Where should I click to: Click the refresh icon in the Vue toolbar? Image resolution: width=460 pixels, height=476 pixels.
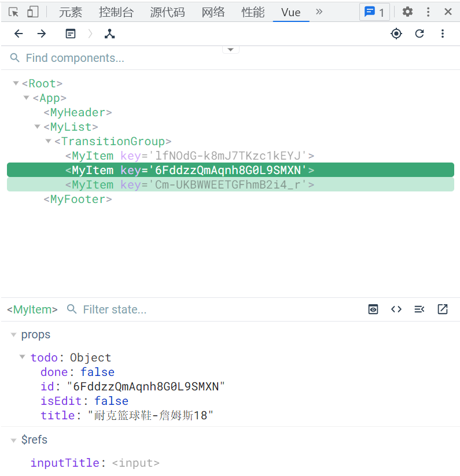click(x=419, y=34)
